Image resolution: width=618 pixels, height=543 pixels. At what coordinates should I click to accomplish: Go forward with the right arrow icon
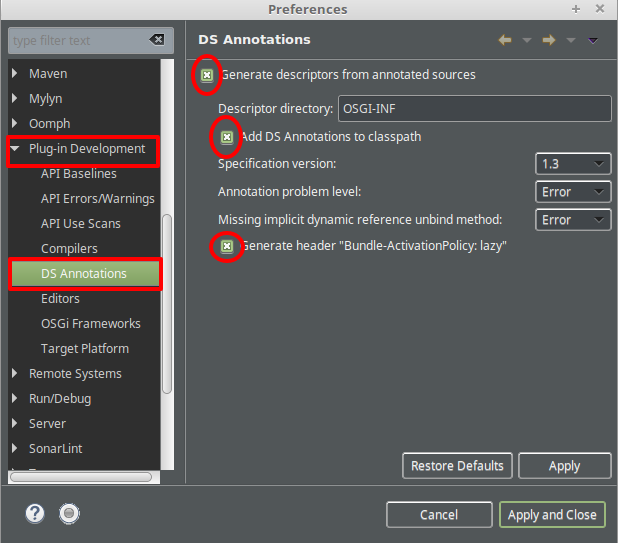click(549, 40)
